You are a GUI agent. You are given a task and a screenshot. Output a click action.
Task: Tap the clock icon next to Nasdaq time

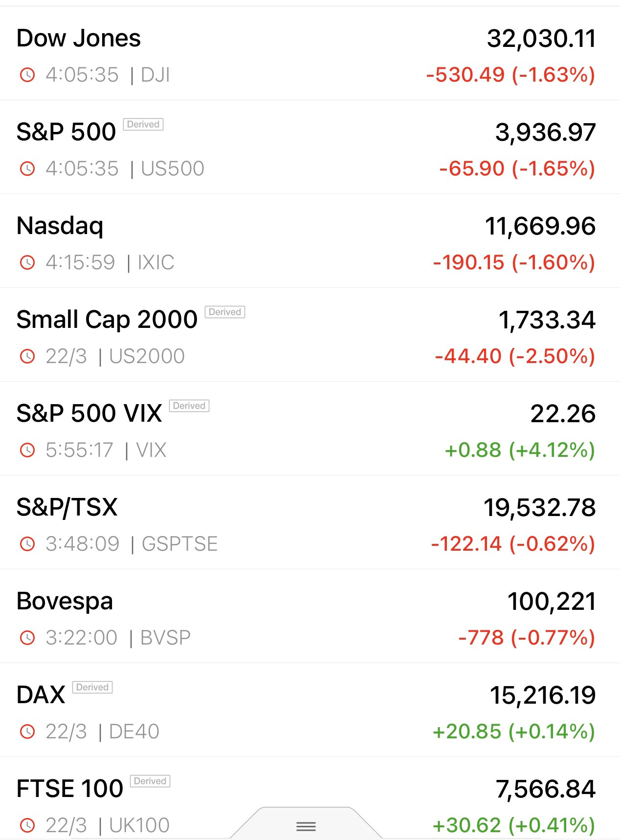coord(27,262)
